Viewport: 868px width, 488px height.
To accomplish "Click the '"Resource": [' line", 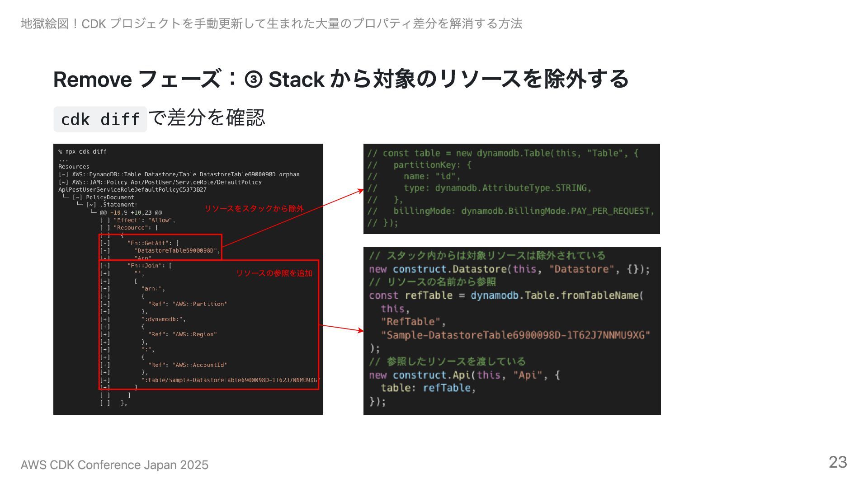I will pos(129,228).
